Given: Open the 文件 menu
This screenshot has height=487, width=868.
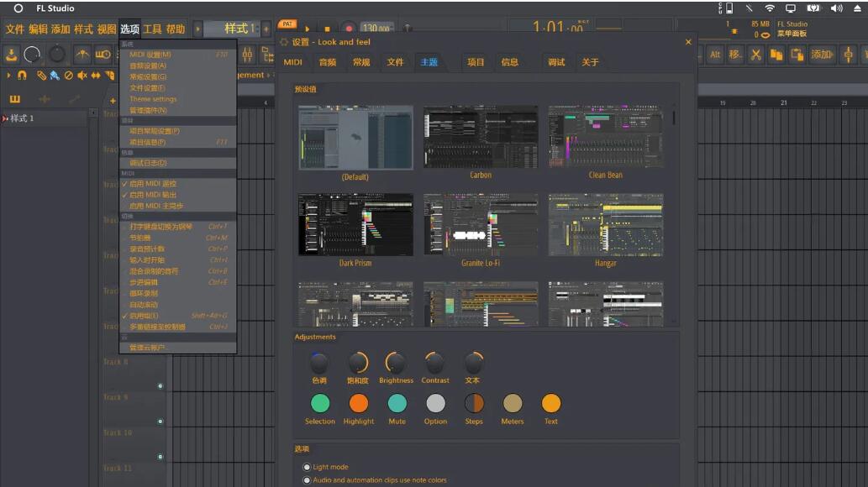Looking at the screenshot, I should tap(15, 29).
